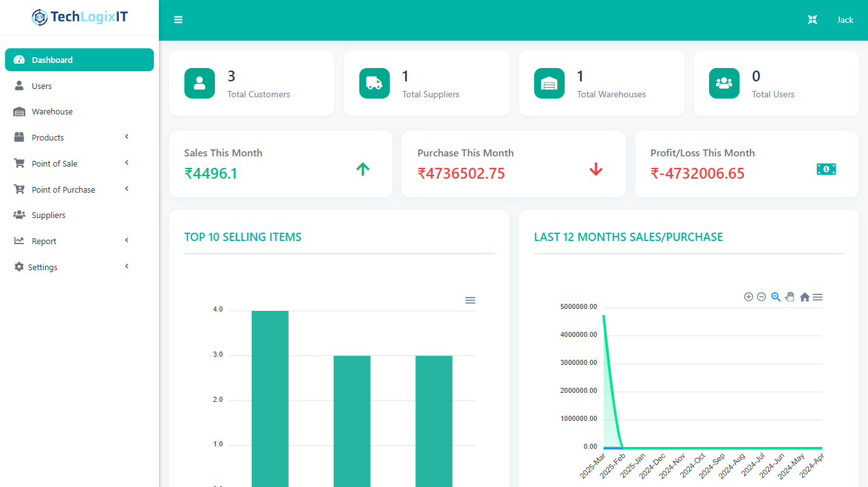Viewport: 868px width, 487px height.
Task: Go to the Warehouse section
Action: point(52,111)
